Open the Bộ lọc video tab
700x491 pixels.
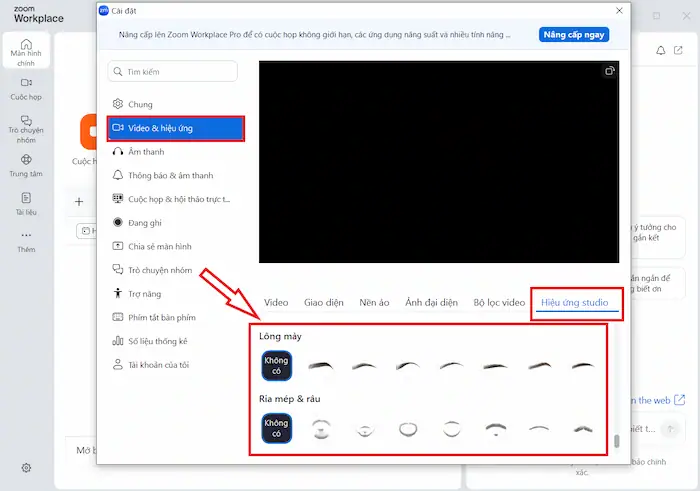click(499, 302)
